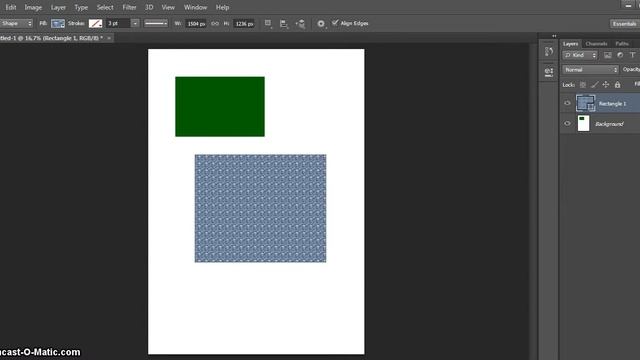Minimize the Photoshop window

[628, 5]
